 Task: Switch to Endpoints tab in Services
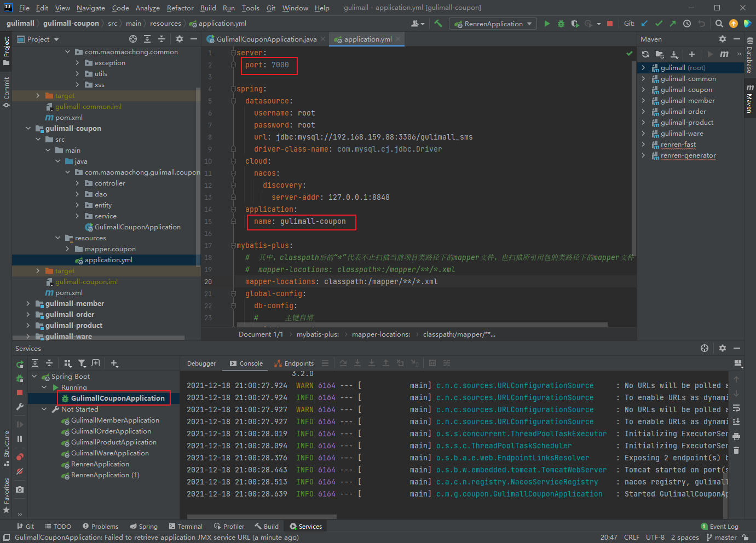(x=294, y=363)
